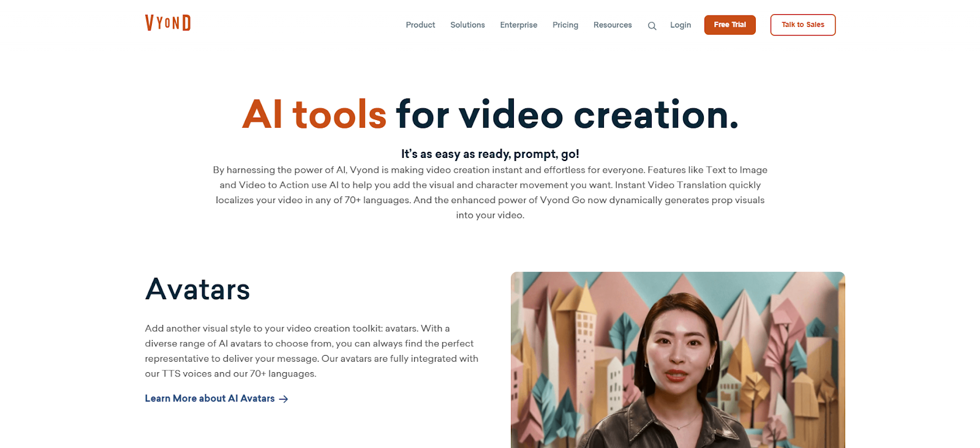Viewport: 980px width, 448px height.
Task: Click the paragraph starting "Add another visual style"
Action: (x=311, y=351)
